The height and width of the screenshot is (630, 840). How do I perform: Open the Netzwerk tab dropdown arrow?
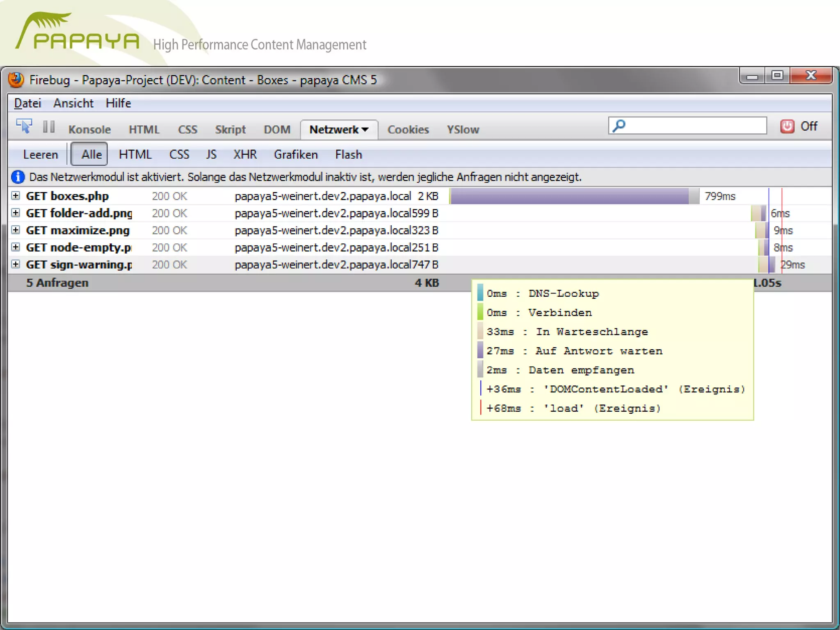point(365,130)
